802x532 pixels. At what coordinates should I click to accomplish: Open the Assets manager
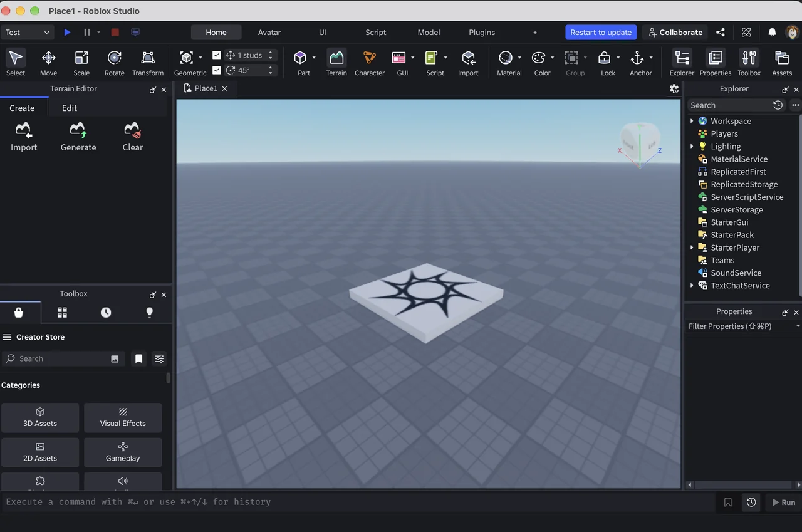[x=782, y=63]
